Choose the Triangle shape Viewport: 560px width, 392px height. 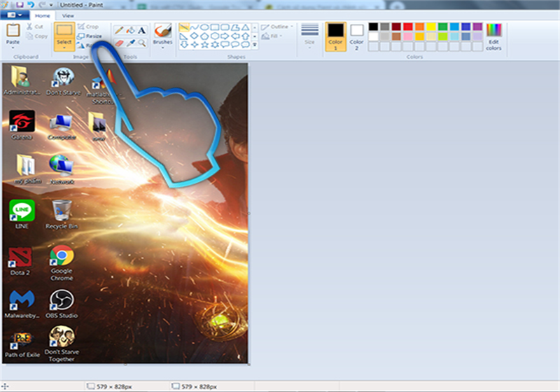[246, 27]
